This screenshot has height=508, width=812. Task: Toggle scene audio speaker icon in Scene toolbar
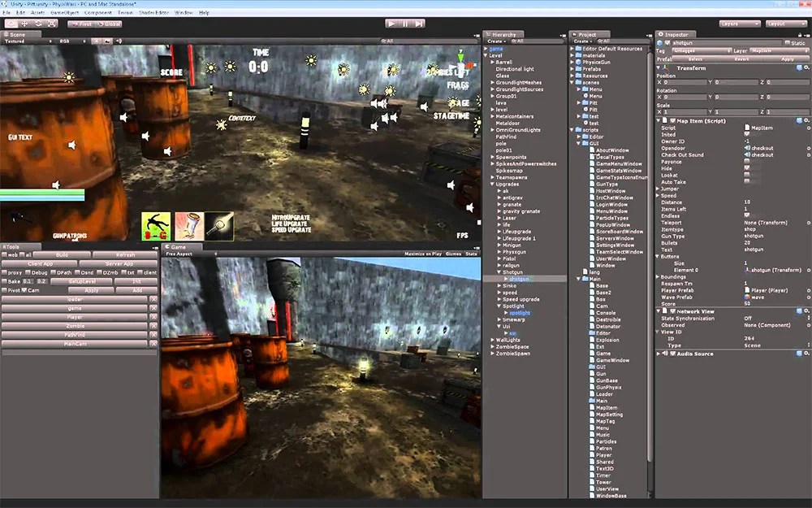click(x=119, y=41)
